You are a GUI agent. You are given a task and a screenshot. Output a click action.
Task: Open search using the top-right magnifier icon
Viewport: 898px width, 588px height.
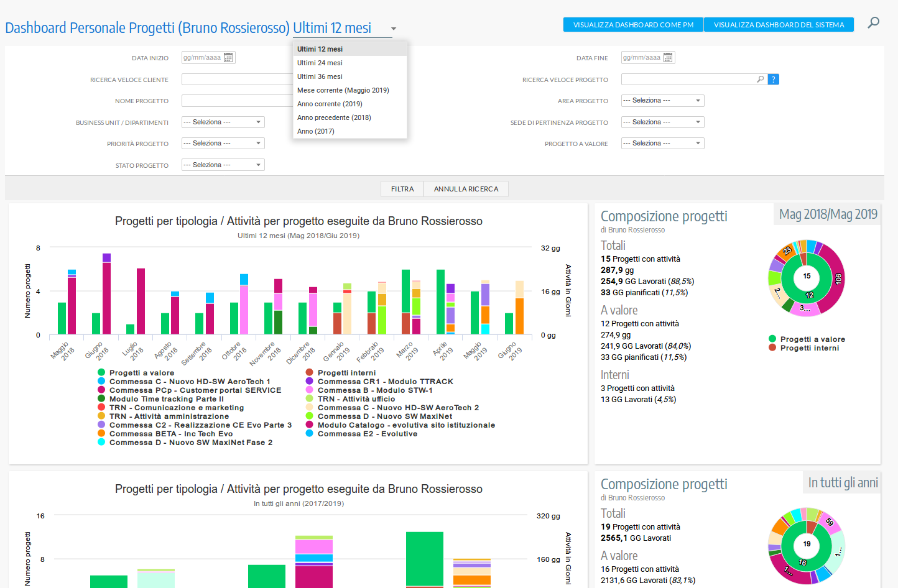tap(873, 22)
